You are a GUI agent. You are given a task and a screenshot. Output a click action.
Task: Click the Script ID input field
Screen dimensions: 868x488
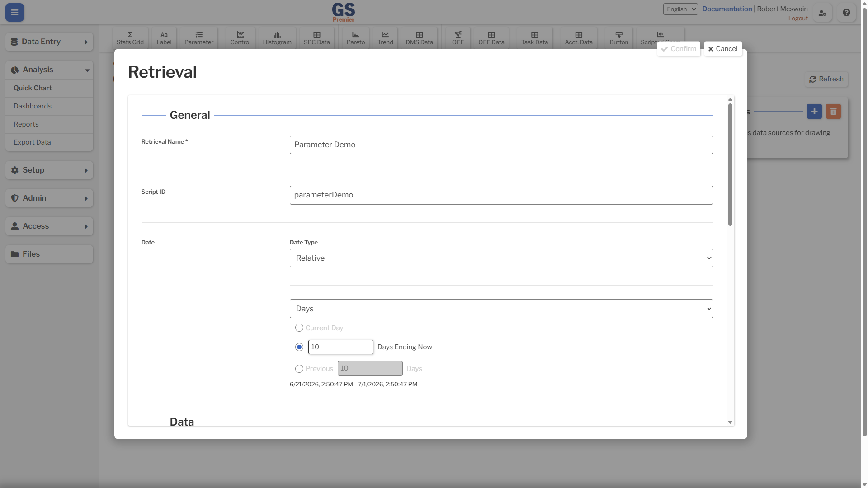[x=501, y=195]
